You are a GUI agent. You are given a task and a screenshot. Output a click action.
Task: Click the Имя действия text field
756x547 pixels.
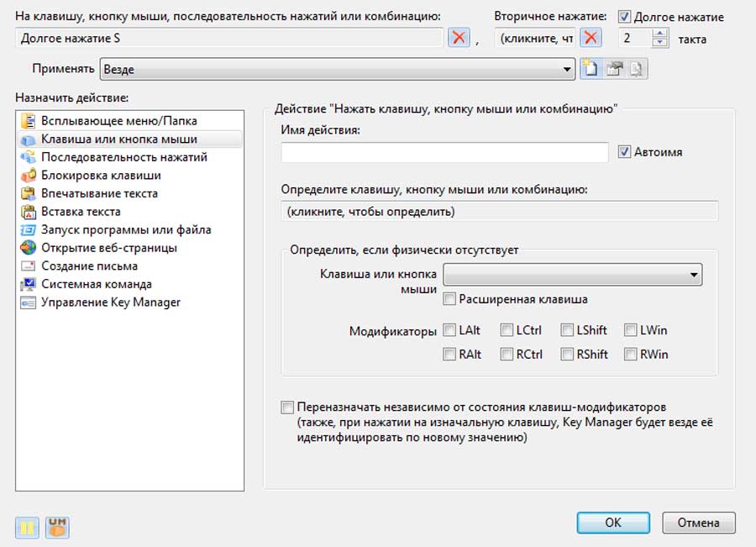[x=444, y=152]
